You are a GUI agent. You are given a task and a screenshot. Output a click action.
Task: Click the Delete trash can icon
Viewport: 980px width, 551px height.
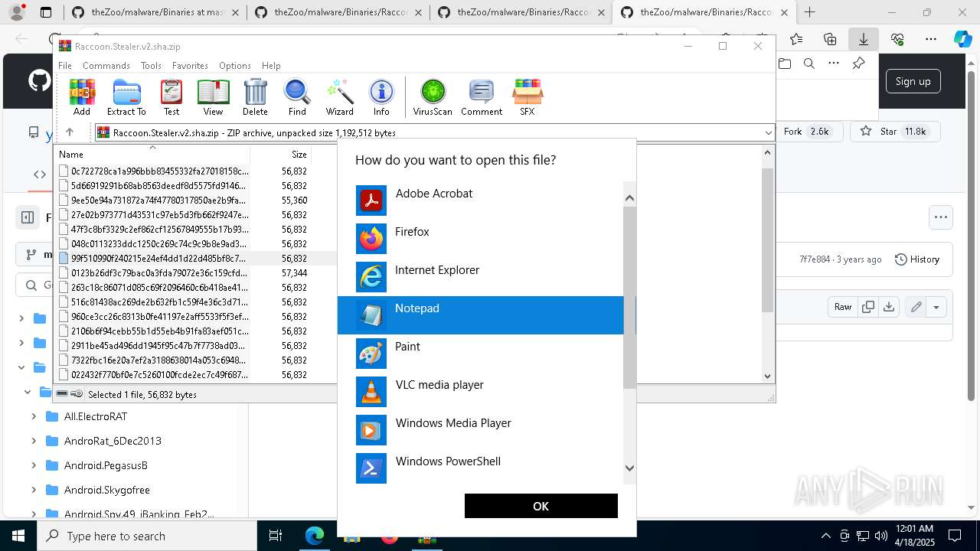pos(255,97)
